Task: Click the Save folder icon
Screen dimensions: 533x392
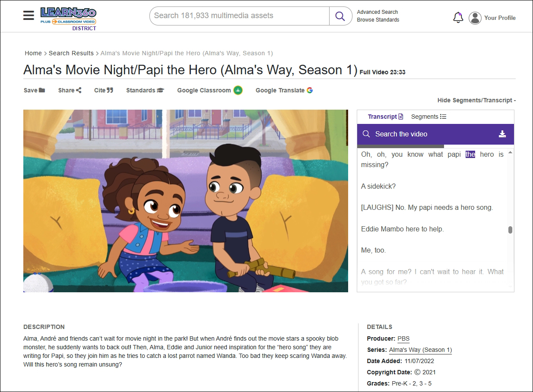Action: point(42,90)
